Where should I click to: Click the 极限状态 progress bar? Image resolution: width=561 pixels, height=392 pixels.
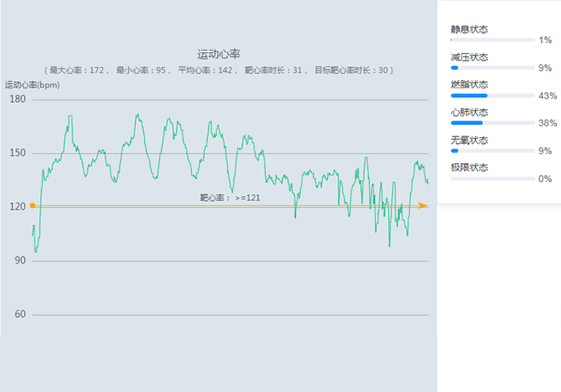click(x=493, y=178)
